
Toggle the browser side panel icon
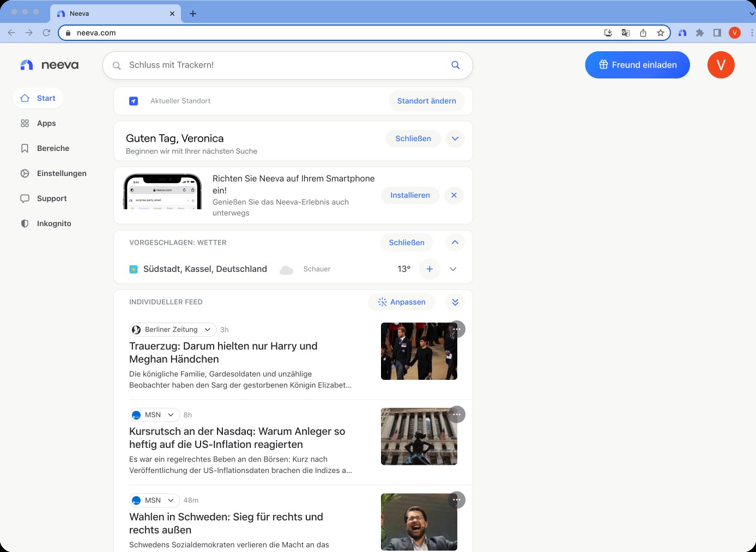pos(717,33)
